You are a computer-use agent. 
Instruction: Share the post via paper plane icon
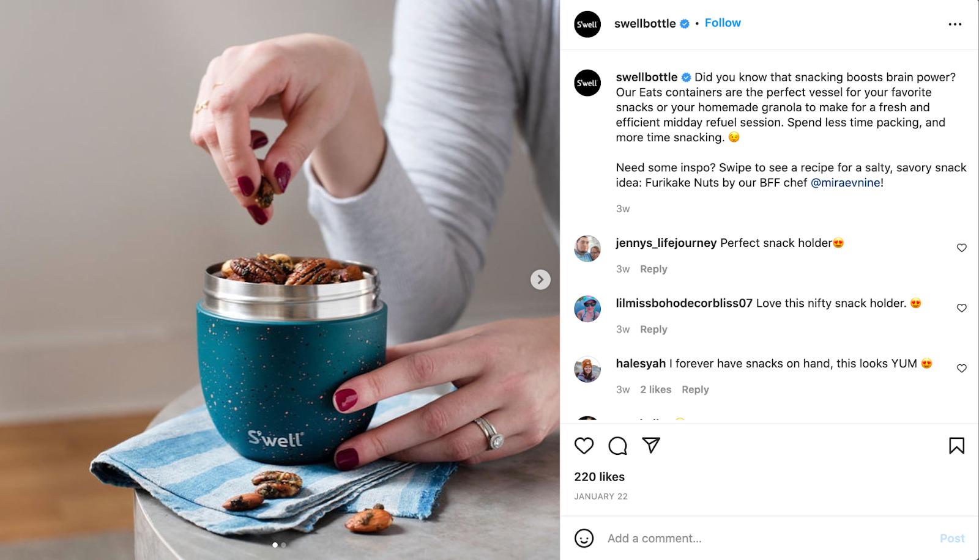[x=651, y=445]
